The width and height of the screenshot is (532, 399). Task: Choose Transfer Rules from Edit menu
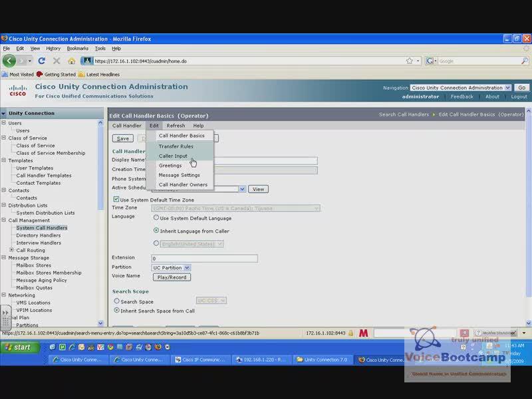(176, 146)
